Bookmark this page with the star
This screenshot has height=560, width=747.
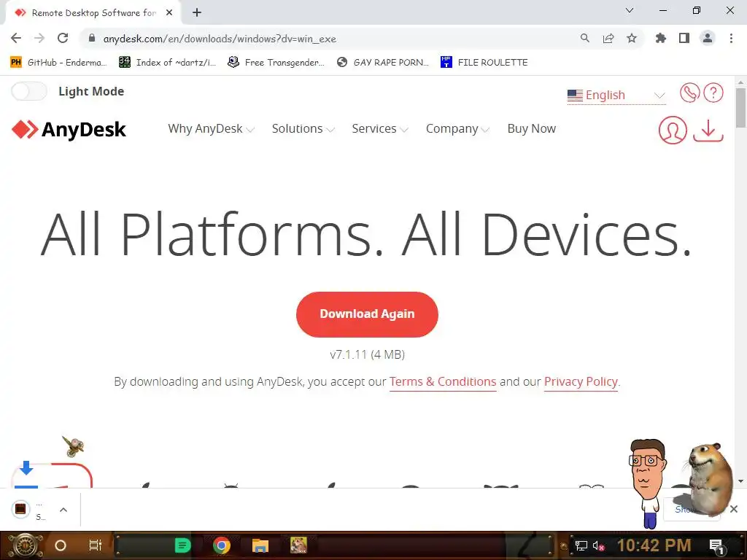(x=632, y=38)
